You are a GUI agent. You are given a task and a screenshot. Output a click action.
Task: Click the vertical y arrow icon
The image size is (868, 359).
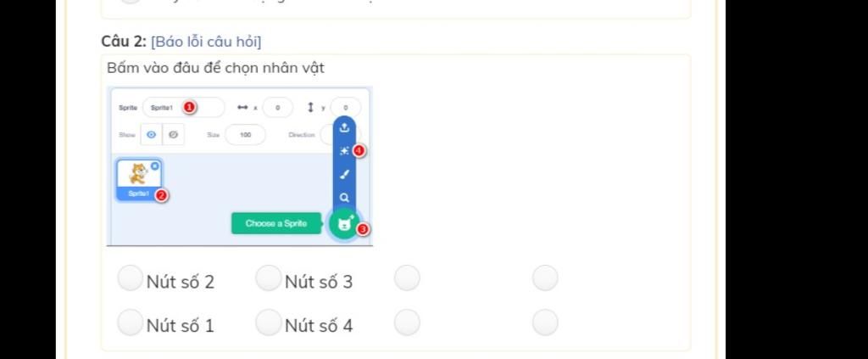click(310, 108)
